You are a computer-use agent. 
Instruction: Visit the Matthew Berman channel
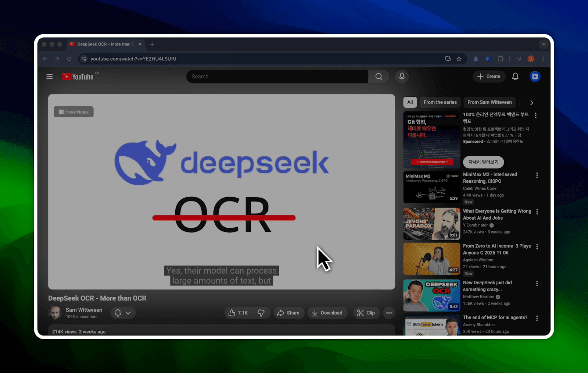tap(478, 296)
